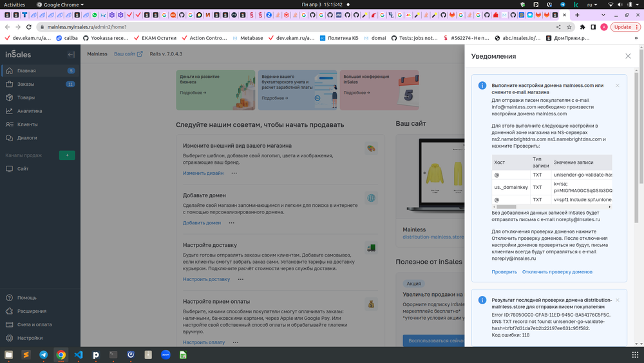Reload the page using browser refresh icon
This screenshot has height=363, width=644.
pos(30,27)
